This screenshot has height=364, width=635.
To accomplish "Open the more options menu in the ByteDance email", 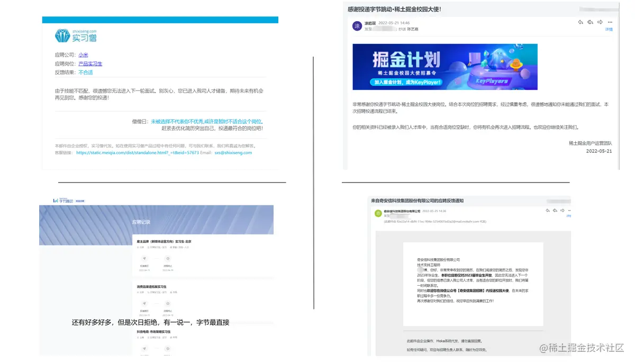I will tap(610, 22).
